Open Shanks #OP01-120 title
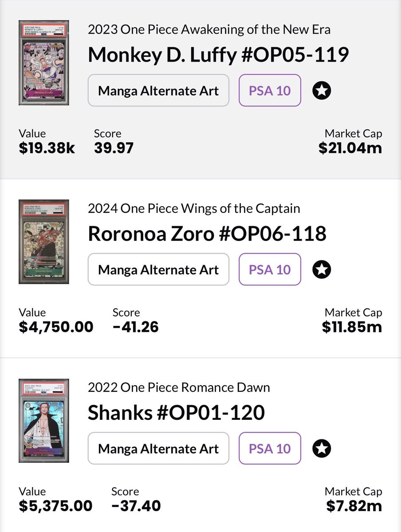The width and height of the screenshot is (401, 532). 177,413
